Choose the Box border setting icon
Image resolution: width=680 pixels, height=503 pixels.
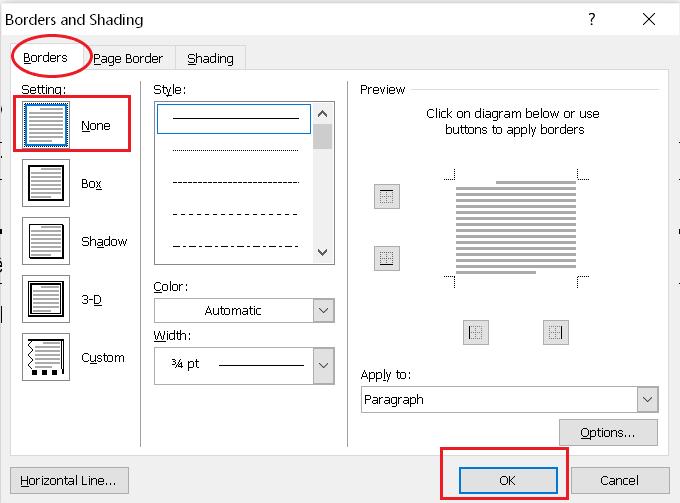click(x=46, y=183)
